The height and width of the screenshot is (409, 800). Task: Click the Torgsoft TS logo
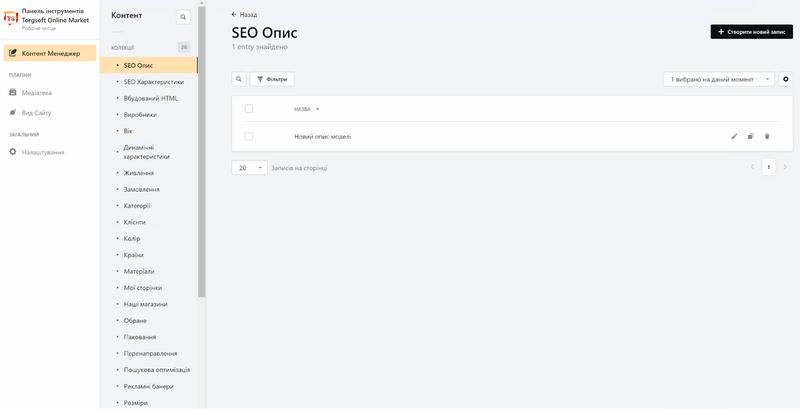pos(11,18)
